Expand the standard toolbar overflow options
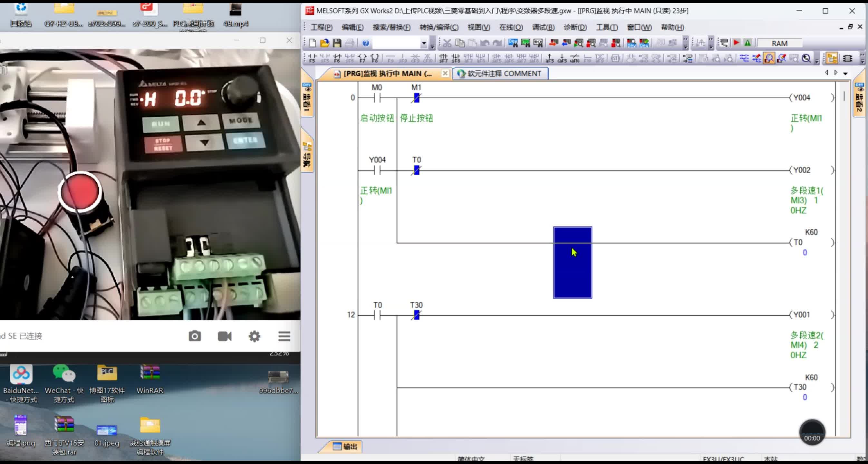This screenshot has width=868, height=464. pyautogui.click(x=433, y=43)
